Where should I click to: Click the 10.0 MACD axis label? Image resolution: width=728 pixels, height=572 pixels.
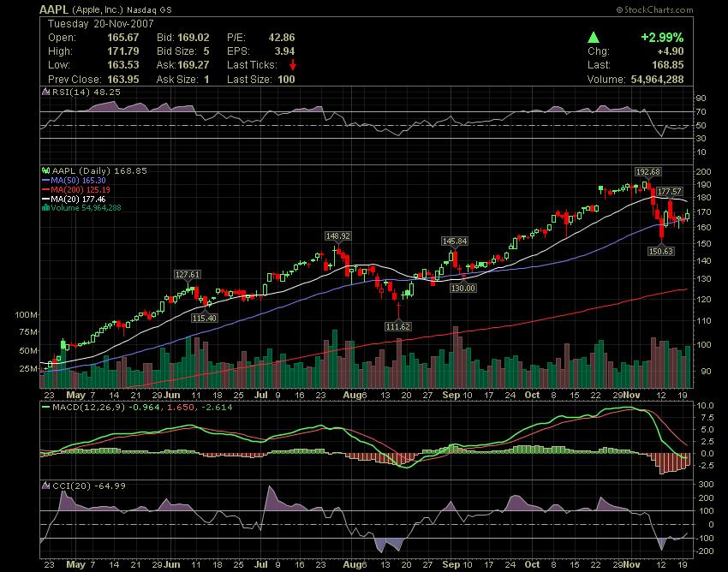click(x=705, y=405)
